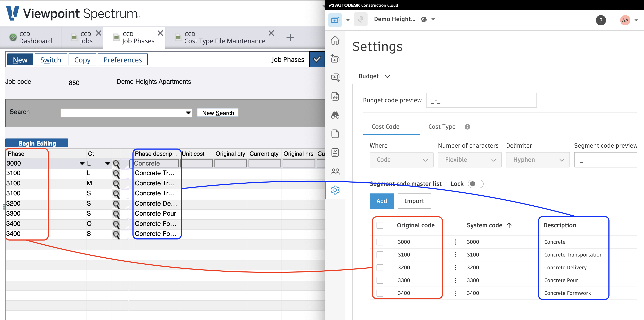Open the binoculars forecast icon in sidebar
Image resolution: width=644 pixels, height=320 pixels.
[335, 115]
